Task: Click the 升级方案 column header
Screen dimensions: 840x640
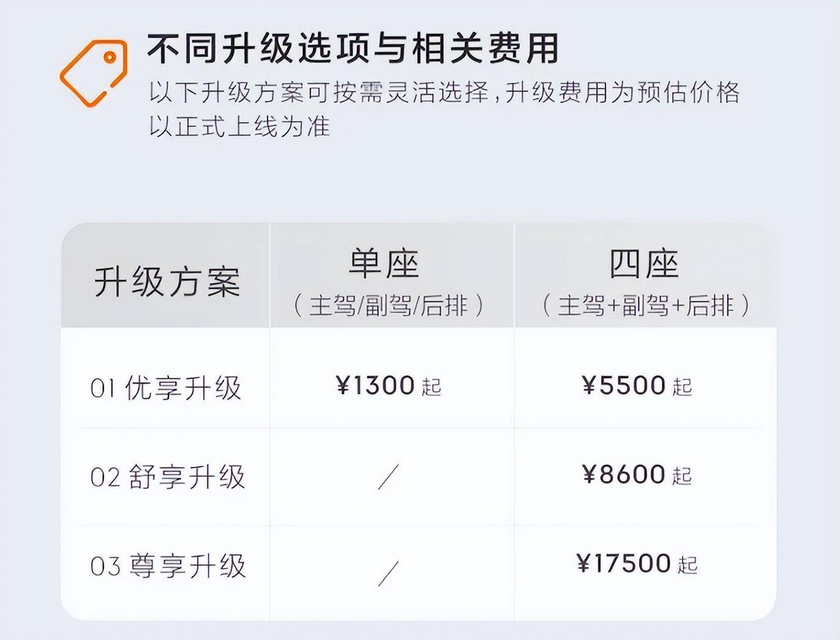Action: [x=167, y=282]
